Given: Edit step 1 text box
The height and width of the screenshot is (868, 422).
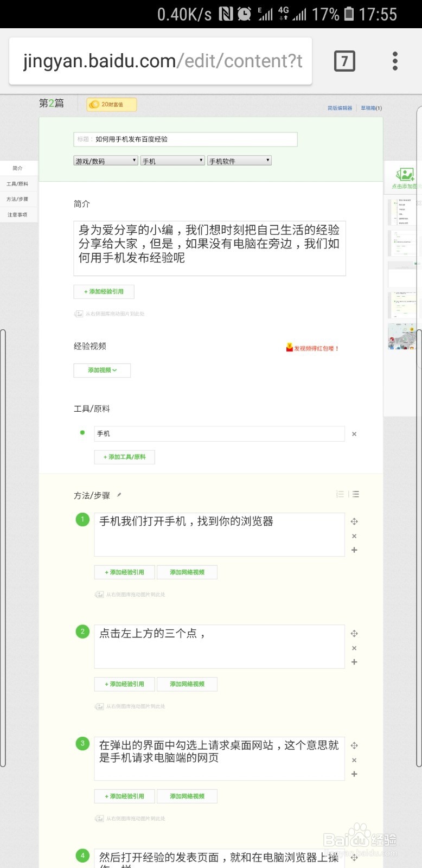Looking at the screenshot, I should point(219,534).
